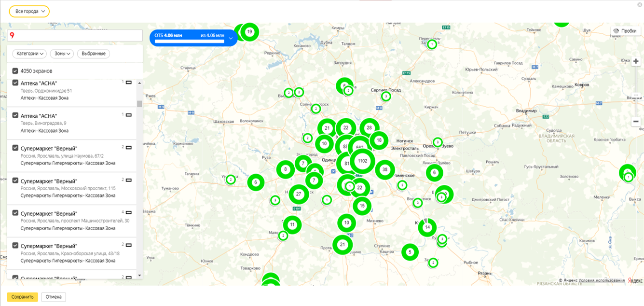Uncheck Верный at проспект Машиностроителей, 30
This screenshot has width=644, height=306.
click(15, 213)
